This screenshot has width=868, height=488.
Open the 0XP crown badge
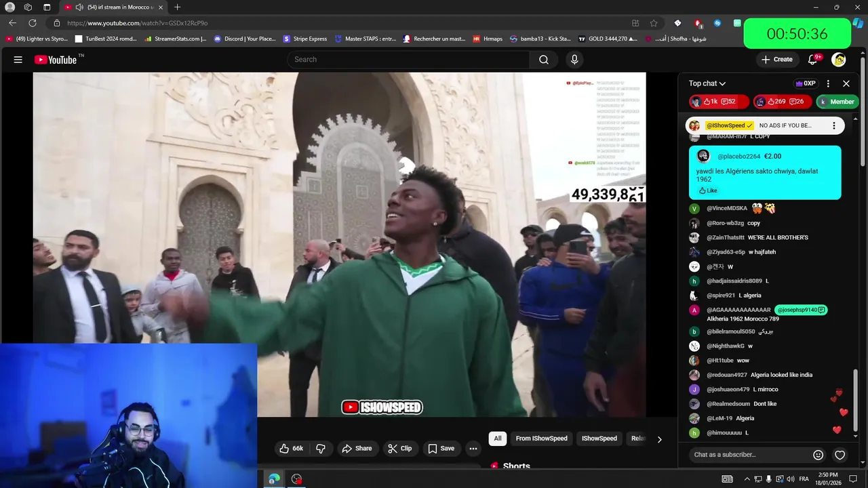pyautogui.click(x=806, y=83)
